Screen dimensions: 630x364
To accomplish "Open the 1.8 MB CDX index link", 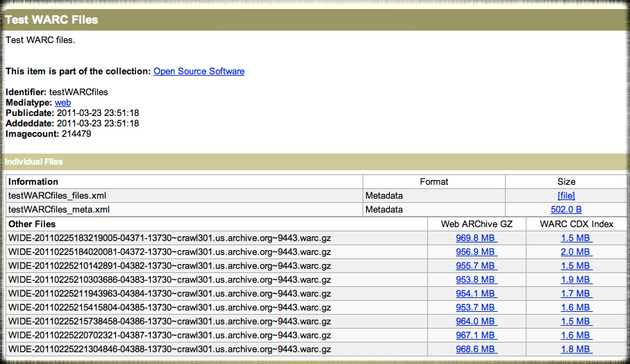I will tap(577, 349).
